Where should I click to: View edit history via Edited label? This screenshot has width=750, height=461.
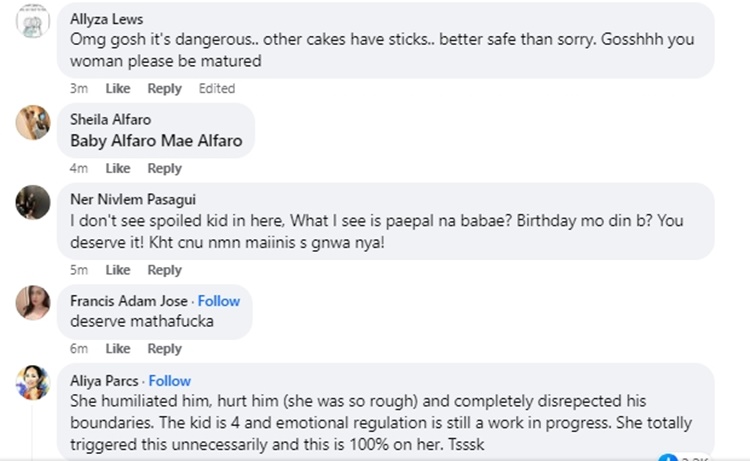pyautogui.click(x=216, y=89)
